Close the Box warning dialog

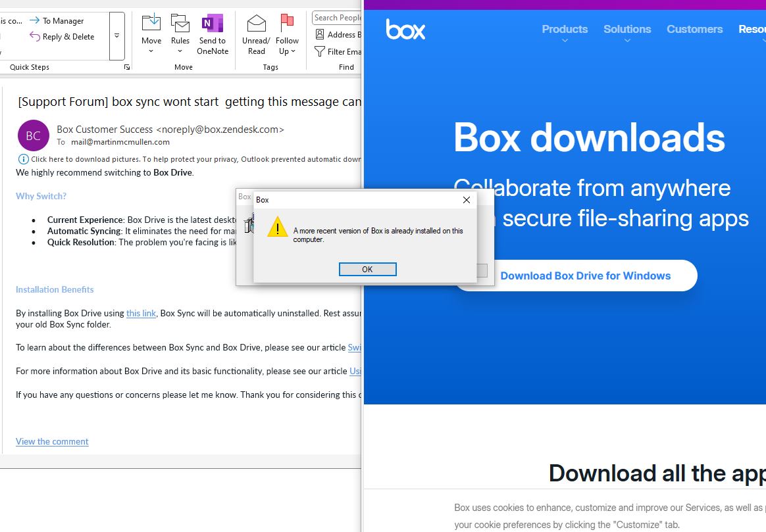tap(467, 200)
